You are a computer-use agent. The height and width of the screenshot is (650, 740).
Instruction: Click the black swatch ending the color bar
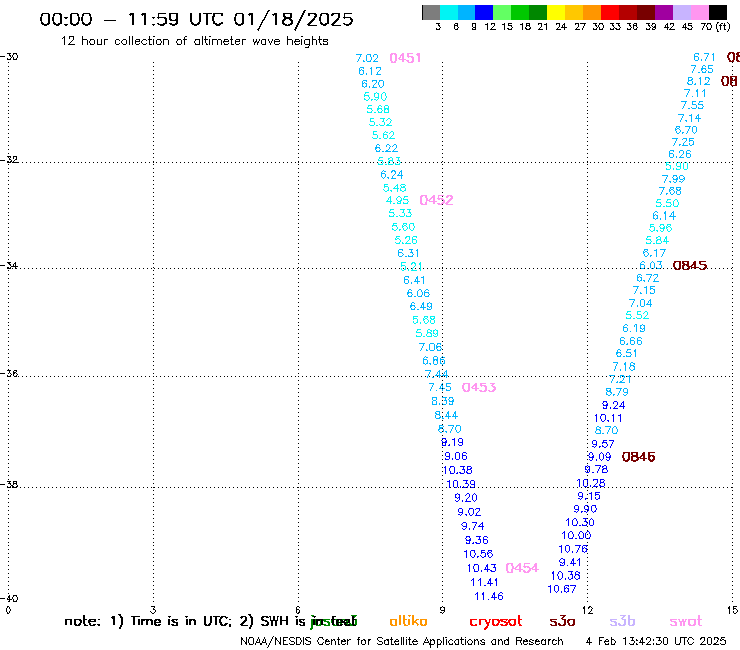point(718,12)
